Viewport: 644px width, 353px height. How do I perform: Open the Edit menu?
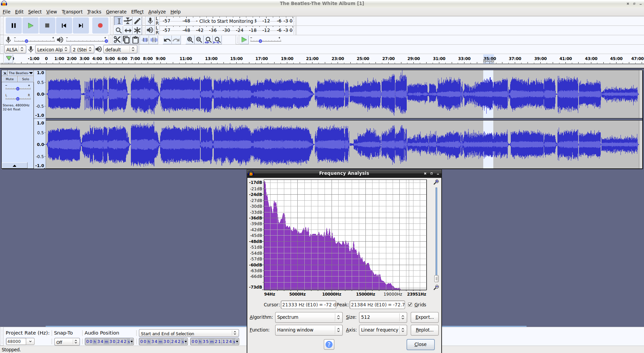[19, 12]
